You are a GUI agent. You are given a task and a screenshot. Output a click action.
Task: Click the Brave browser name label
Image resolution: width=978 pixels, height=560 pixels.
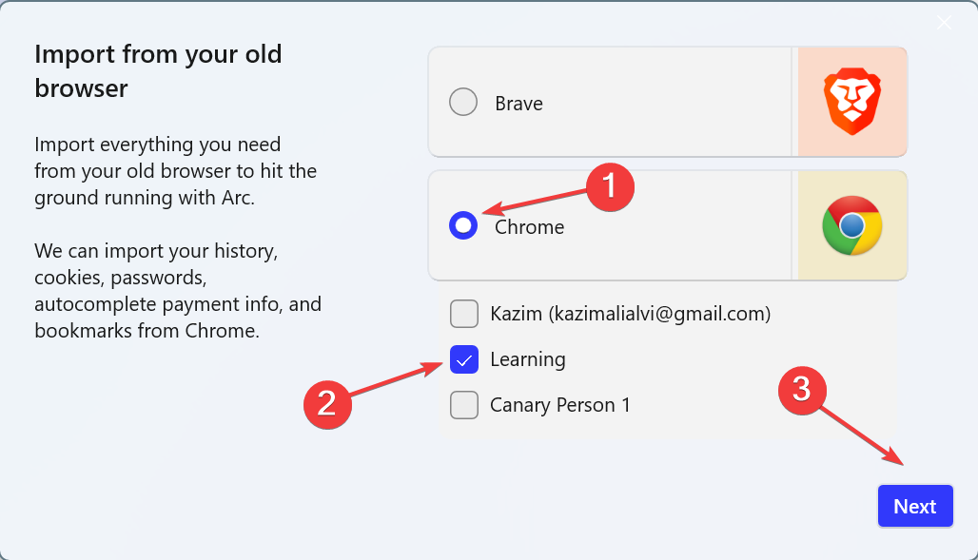click(x=518, y=104)
